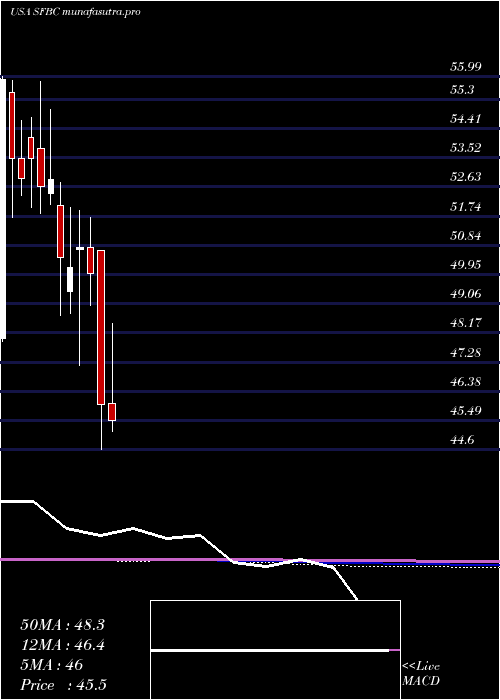Click the 53.52 price level label
The image size is (500, 700).
tap(465, 148)
